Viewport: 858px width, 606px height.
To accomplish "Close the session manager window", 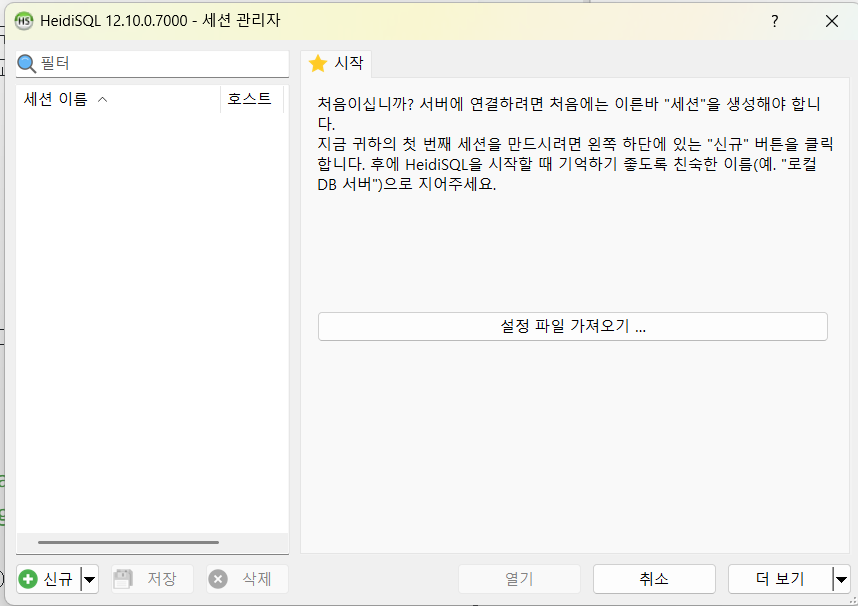I will 832,21.
